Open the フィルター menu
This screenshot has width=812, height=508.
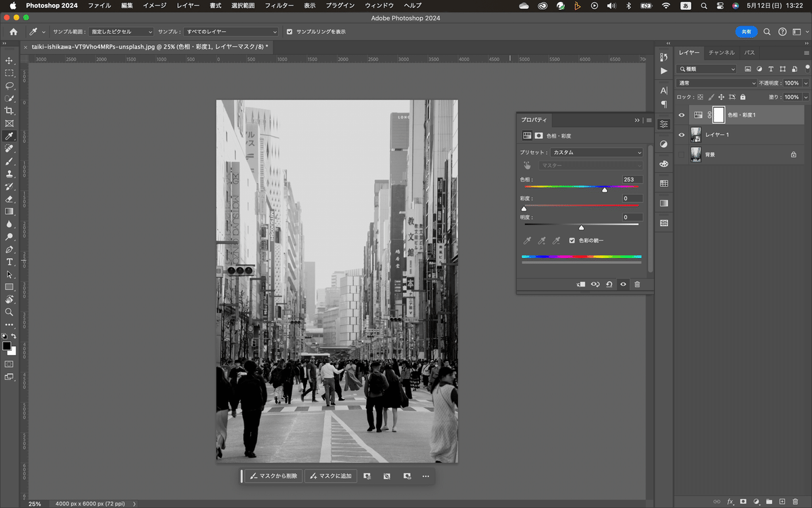279,5
